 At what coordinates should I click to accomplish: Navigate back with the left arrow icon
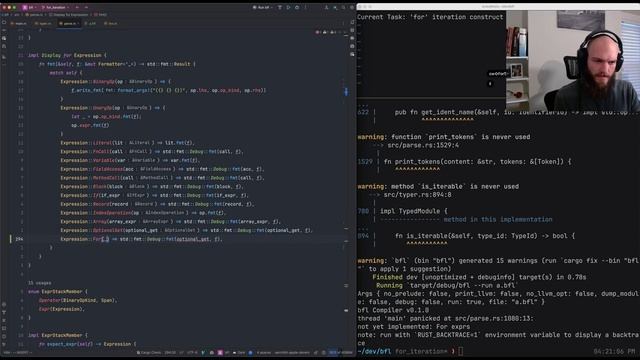[77, 7]
